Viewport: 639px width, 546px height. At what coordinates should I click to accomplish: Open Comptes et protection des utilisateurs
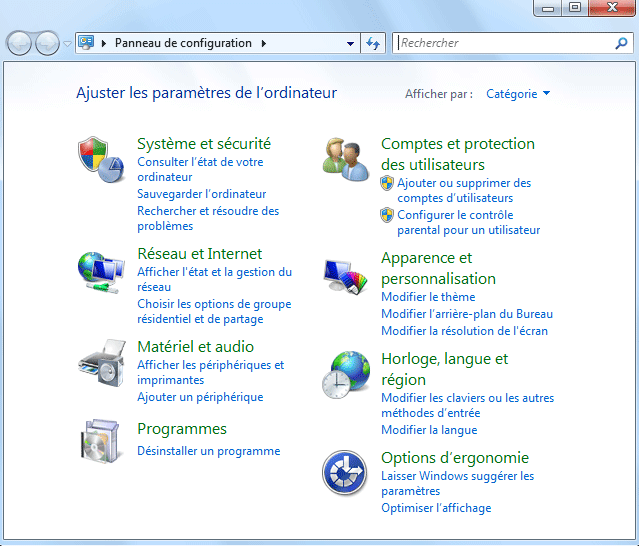[458, 154]
